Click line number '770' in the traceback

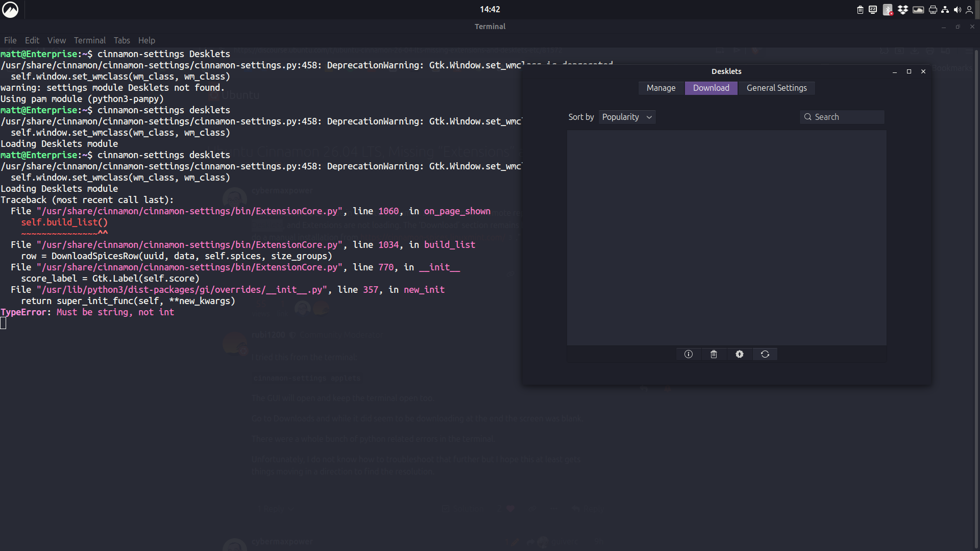[386, 267]
